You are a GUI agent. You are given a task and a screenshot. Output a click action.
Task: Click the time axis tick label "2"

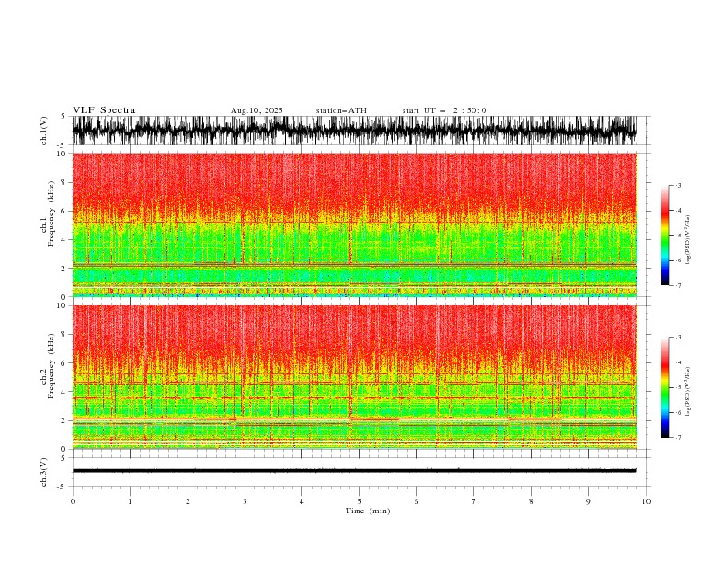[x=188, y=501]
